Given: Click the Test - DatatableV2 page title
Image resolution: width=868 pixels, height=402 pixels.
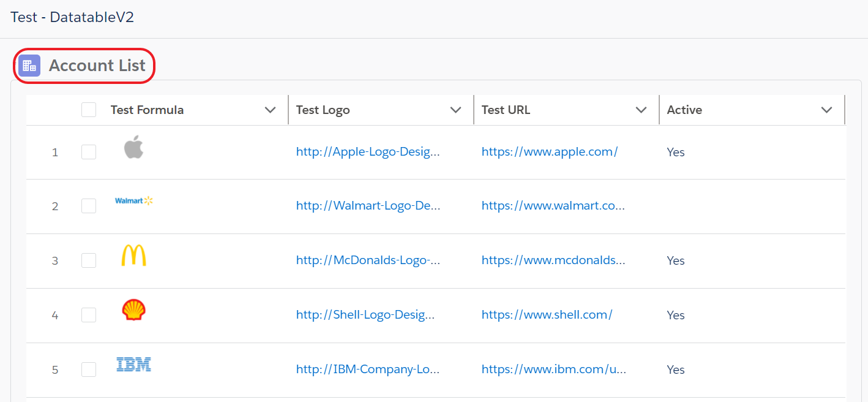Looking at the screenshot, I should click(x=72, y=17).
